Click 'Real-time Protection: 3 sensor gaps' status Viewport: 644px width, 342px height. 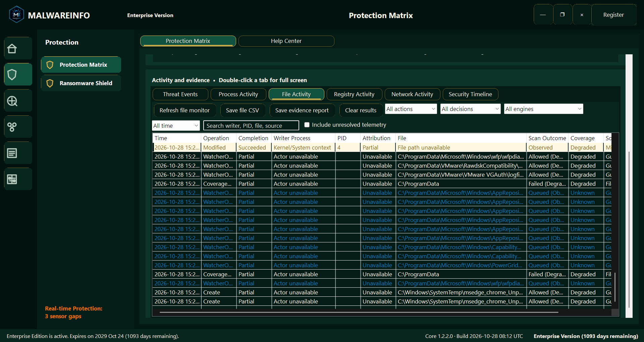74,312
